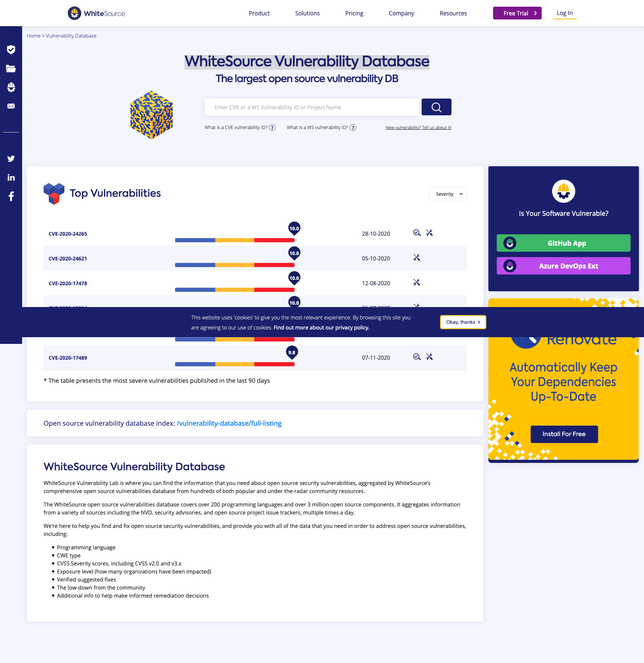
Task: Open the Twitter icon in sidebar
Action: [x=11, y=159]
